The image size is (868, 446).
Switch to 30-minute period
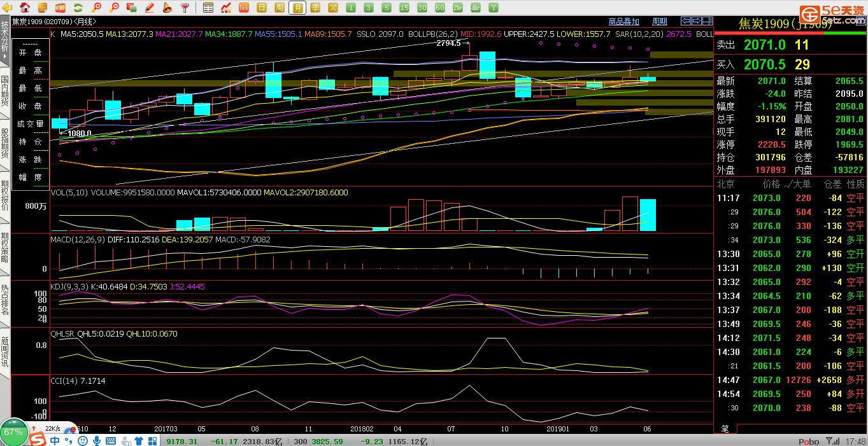(422, 8)
